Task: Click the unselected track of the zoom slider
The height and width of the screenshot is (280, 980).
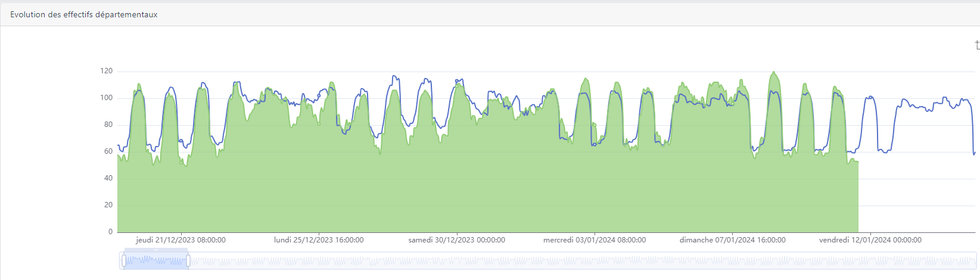Action: click(x=536, y=261)
